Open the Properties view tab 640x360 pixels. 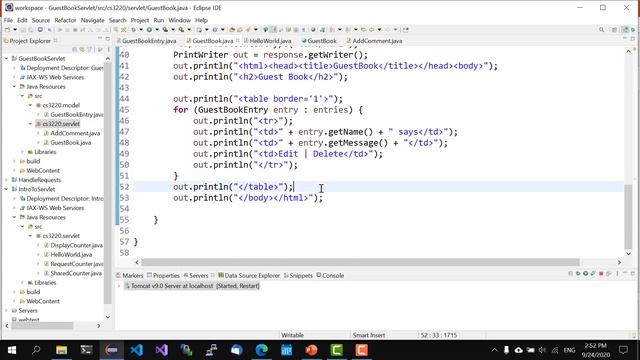[163, 276]
